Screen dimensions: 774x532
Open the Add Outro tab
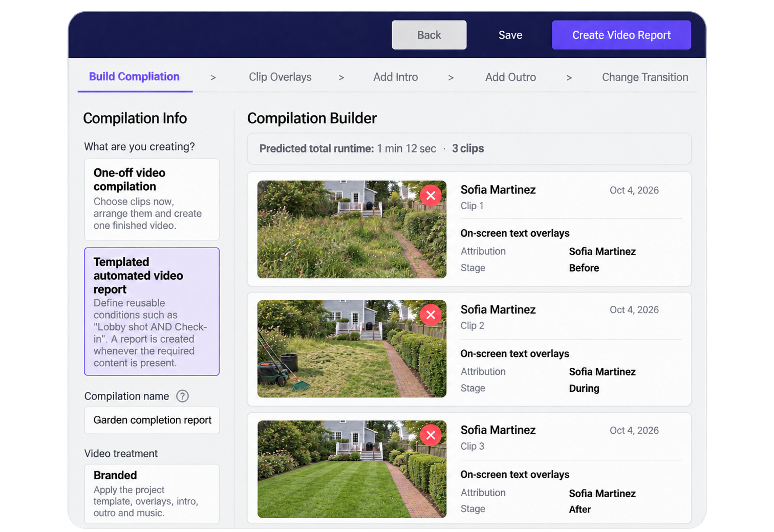coord(511,77)
